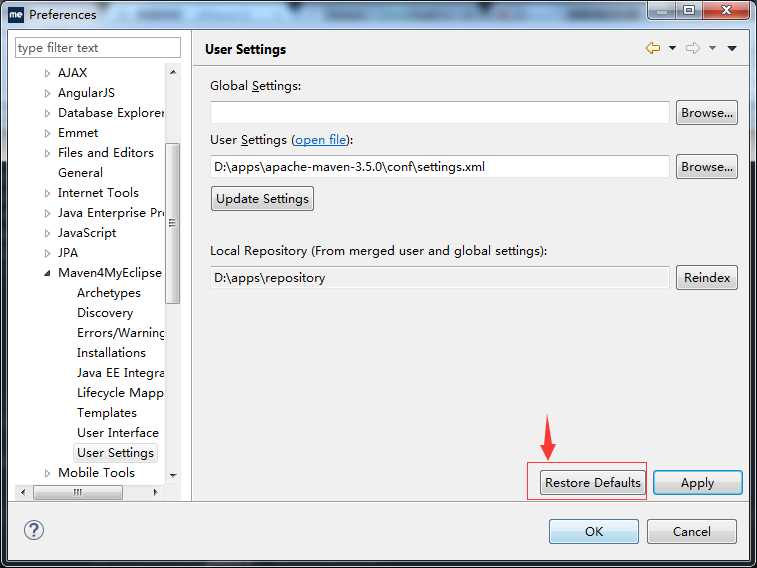Click the Reindex button

pos(707,277)
